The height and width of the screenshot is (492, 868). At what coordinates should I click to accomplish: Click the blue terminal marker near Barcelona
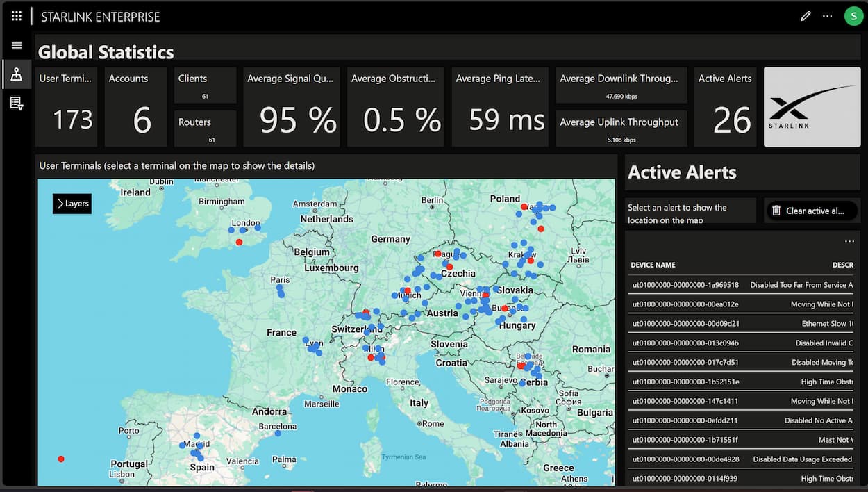[278, 434]
